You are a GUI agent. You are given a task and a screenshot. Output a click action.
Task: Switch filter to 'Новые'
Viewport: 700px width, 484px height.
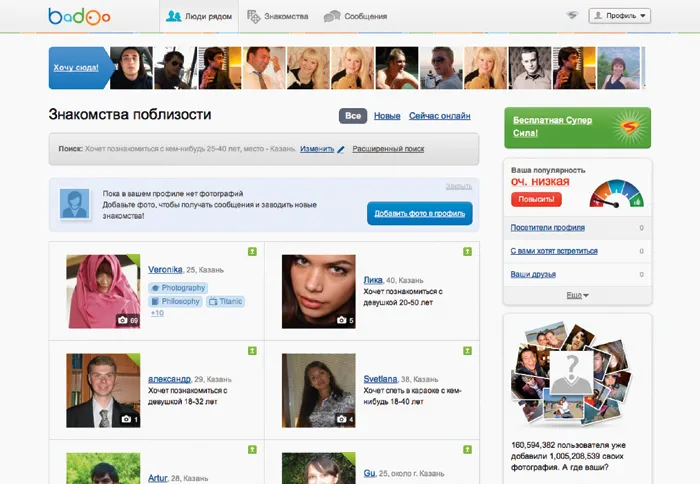coord(387,116)
